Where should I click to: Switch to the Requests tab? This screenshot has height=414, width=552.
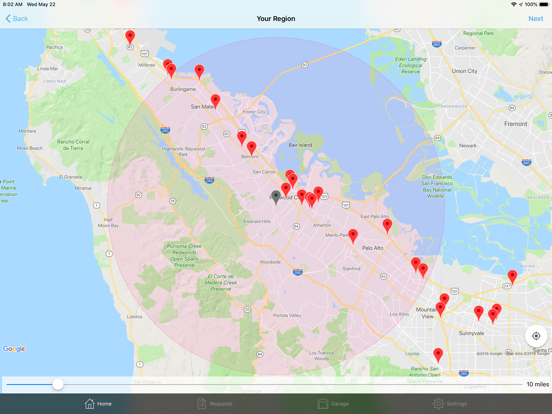tap(214, 403)
